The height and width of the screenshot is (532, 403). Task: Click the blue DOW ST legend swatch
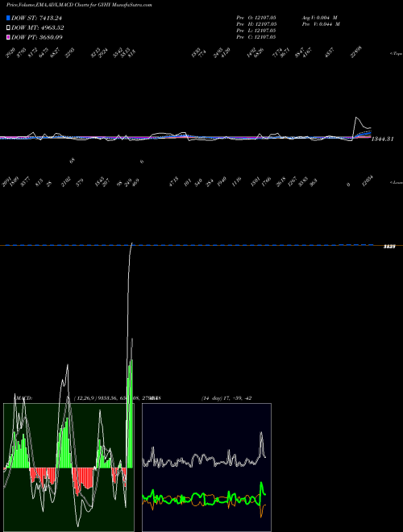click(x=8, y=18)
